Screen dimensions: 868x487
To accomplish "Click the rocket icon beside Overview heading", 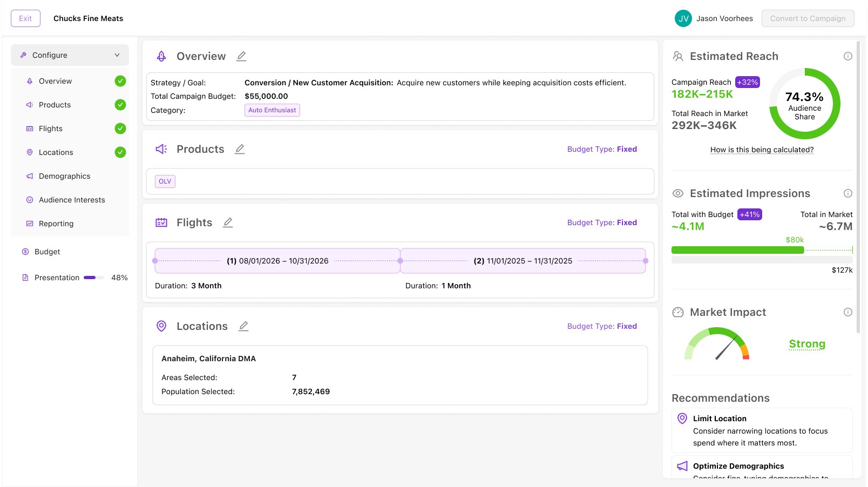I will coord(161,56).
